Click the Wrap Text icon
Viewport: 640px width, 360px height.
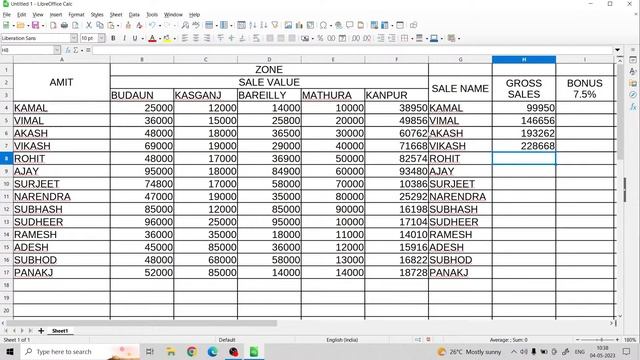click(256, 38)
